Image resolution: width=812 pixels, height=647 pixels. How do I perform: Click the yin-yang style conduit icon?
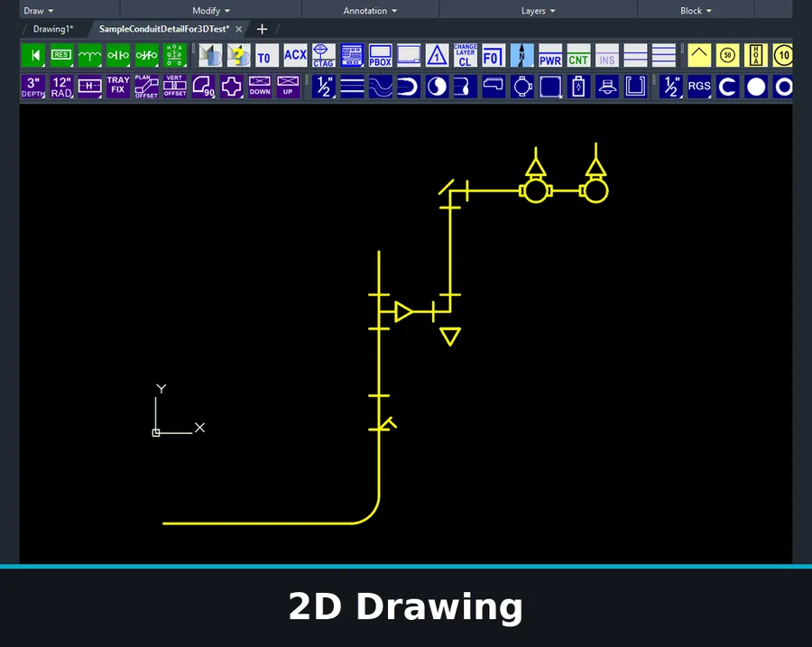click(437, 87)
